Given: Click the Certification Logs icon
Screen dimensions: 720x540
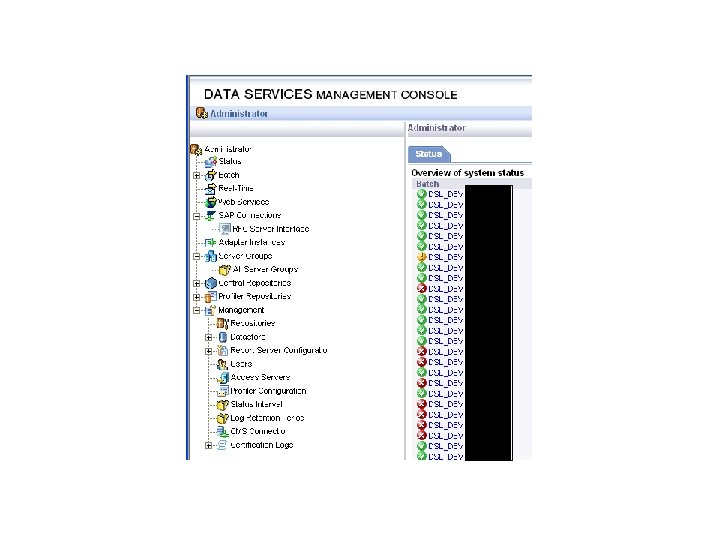Looking at the screenshot, I should point(223,445).
